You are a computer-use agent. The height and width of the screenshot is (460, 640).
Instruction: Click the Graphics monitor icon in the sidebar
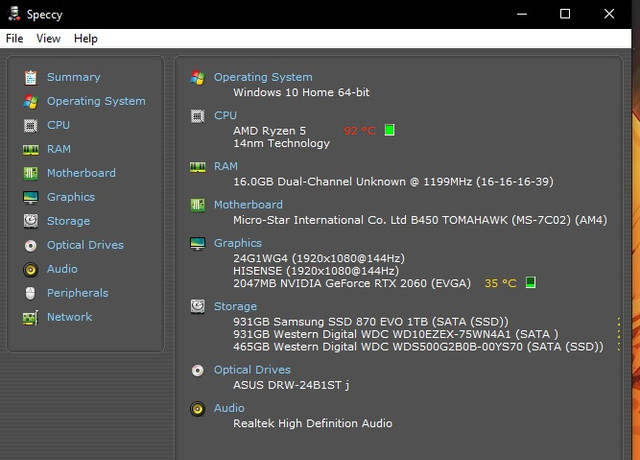(31, 198)
